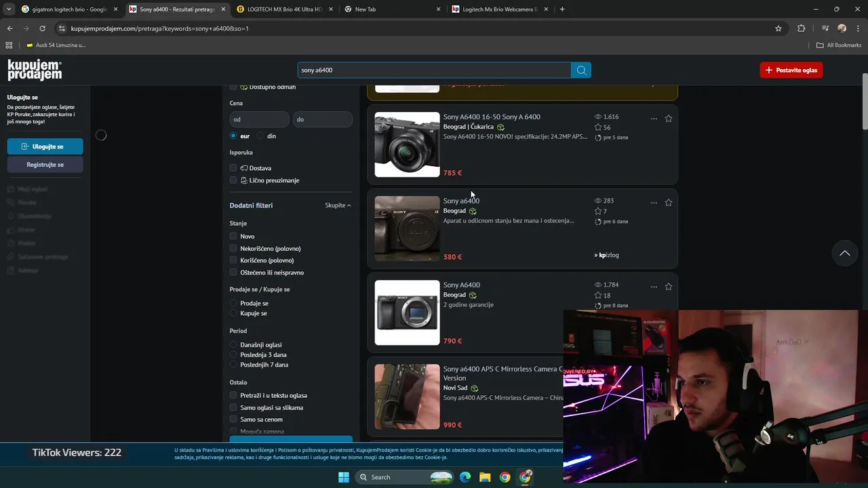Screen dimensions: 868x488
Task: Close the LOGITECH MX Brio 4K tab
Action: (x=330, y=9)
